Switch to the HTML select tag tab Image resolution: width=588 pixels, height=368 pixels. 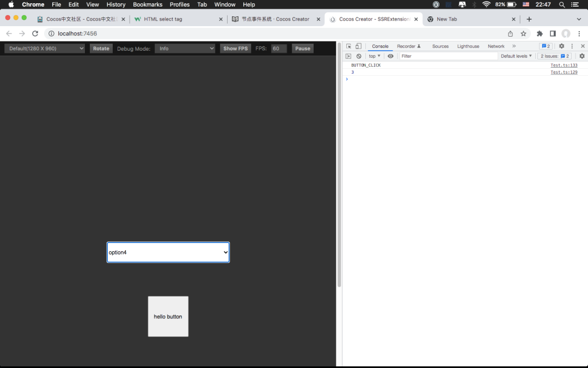pos(178,19)
